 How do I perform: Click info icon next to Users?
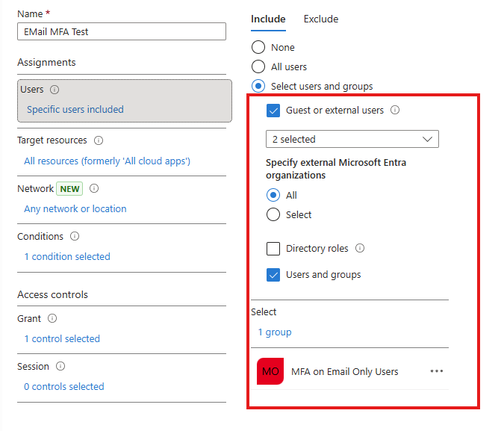(55, 90)
